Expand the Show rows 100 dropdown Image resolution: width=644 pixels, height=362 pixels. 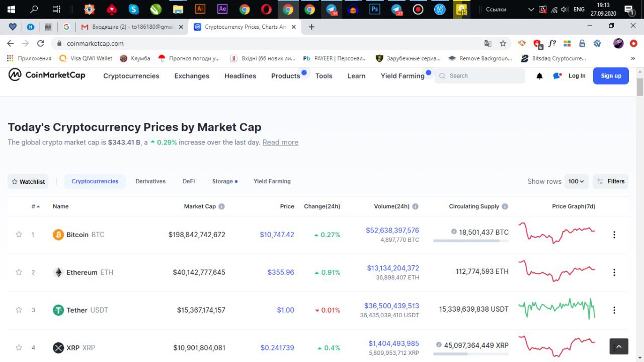pyautogui.click(x=576, y=181)
